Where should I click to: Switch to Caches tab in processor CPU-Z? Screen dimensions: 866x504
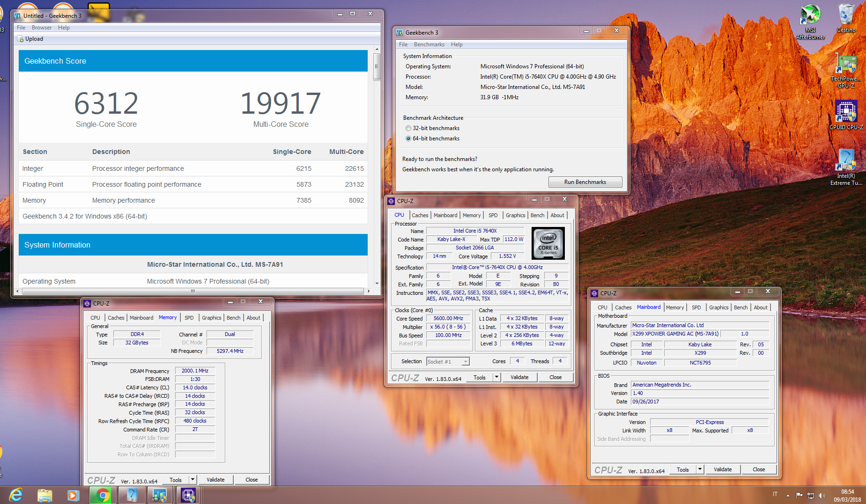point(420,215)
